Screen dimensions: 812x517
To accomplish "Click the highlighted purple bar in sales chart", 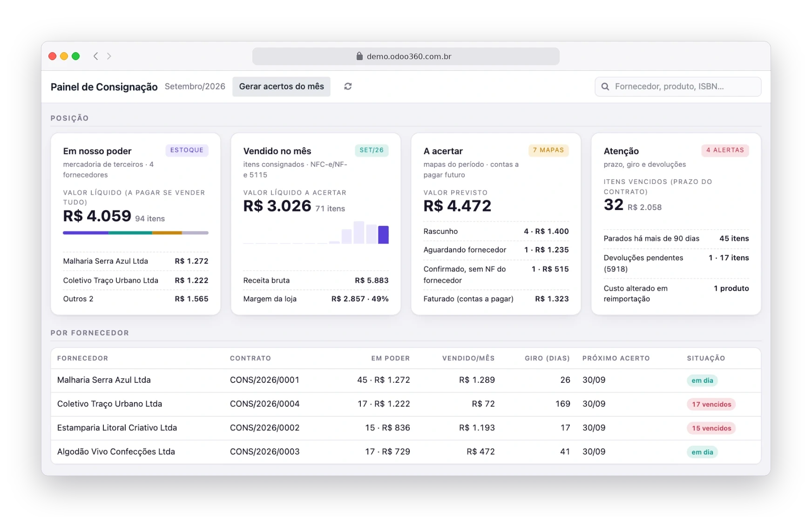I will coord(383,235).
